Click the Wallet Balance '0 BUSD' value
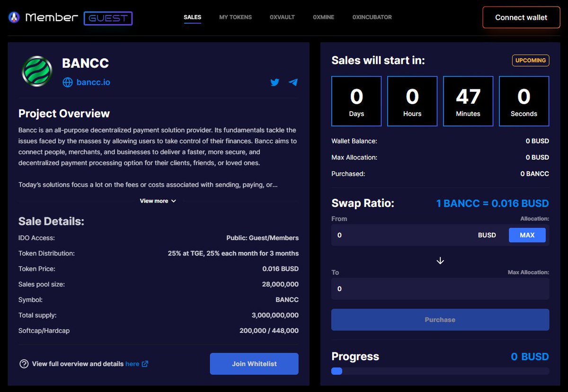Image resolution: width=568 pixels, height=392 pixels. coord(537,141)
